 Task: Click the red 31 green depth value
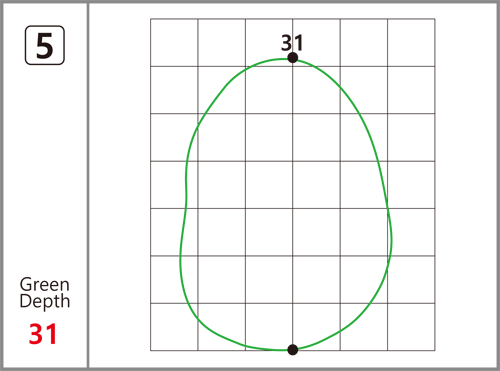pyautogui.click(x=43, y=334)
